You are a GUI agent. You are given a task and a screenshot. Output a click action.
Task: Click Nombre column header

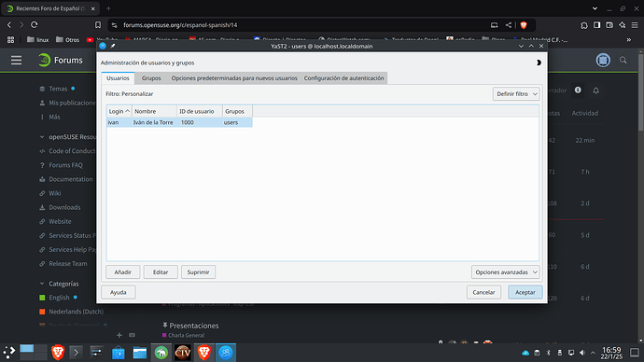(154, 111)
